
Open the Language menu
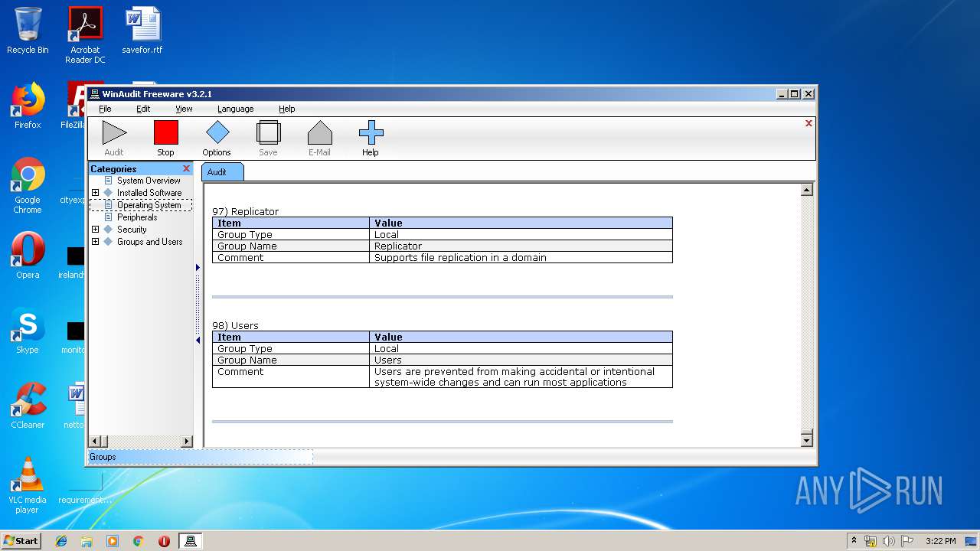(235, 109)
